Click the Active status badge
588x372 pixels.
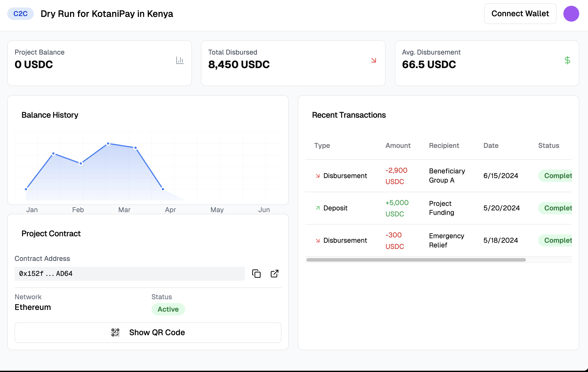coord(168,309)
